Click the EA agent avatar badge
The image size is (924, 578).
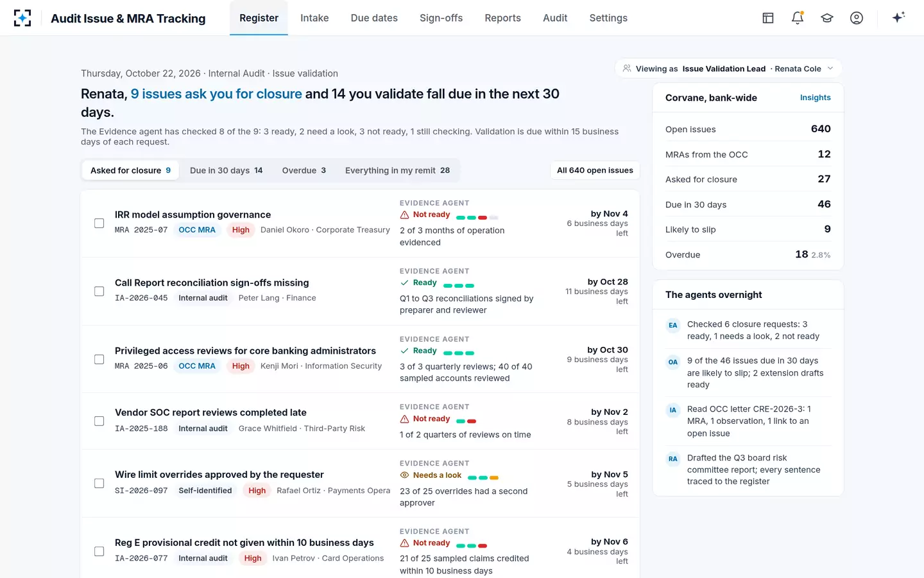tap(673, 325)
